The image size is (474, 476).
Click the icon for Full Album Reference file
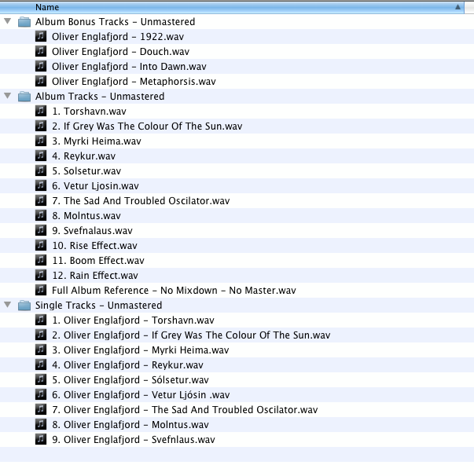pos(41,290)
